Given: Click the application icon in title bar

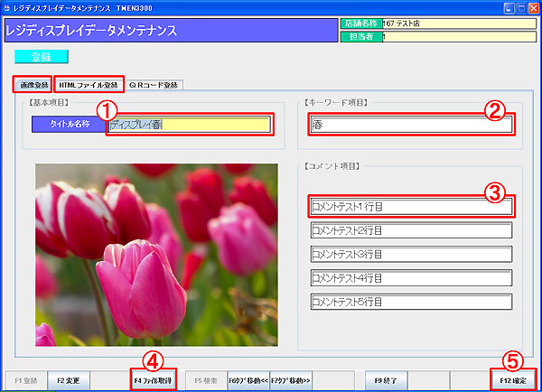Looking at the screenshot, I should (x=6, y=8).
